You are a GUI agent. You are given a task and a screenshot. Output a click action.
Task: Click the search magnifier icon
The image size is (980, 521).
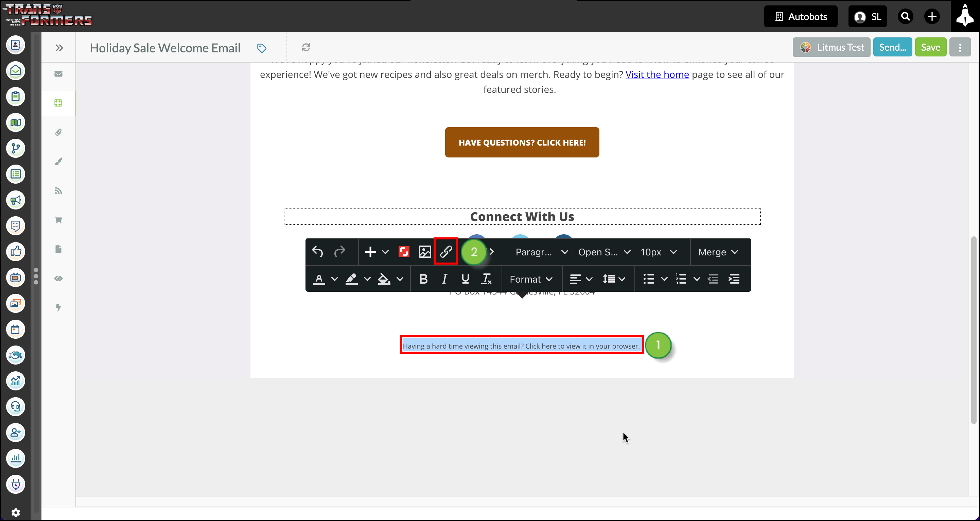(906, 16)
